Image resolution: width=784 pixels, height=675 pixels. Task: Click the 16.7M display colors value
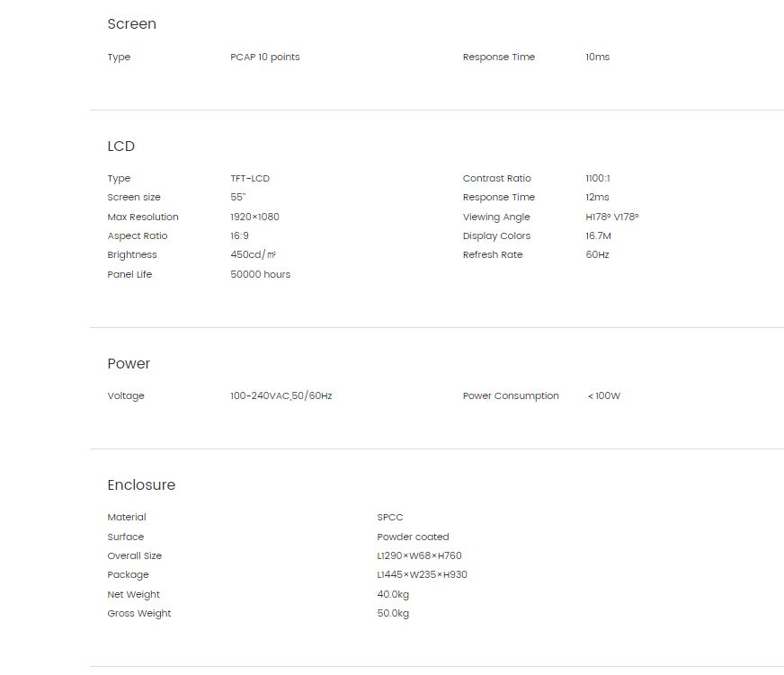[598, 236]
